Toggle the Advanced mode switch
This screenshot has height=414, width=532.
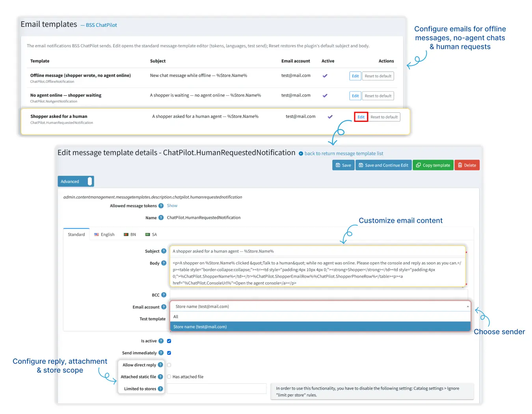pos(76,181)
